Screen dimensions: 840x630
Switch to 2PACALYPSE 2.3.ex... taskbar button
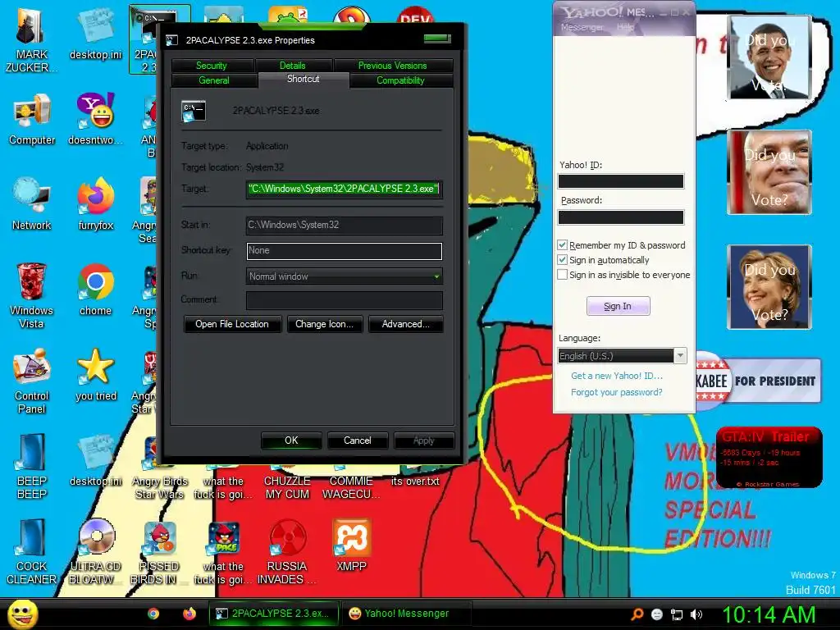coord(274,614)
